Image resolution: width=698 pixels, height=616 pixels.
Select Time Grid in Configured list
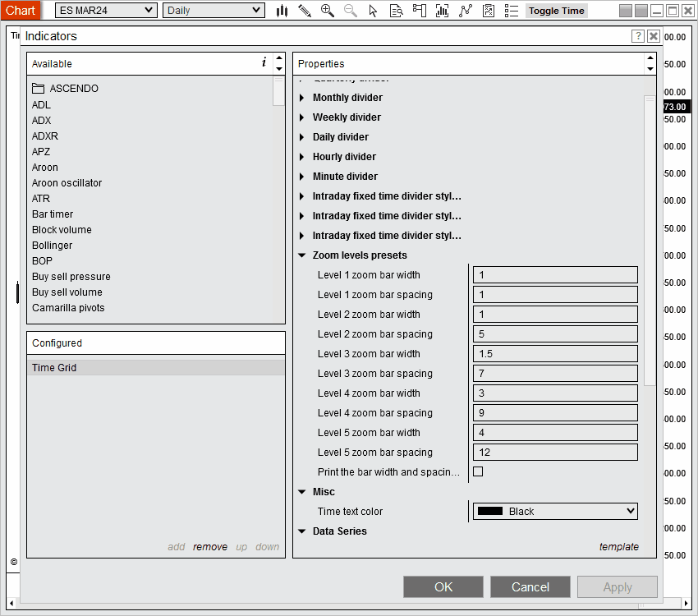click(54, 368)
